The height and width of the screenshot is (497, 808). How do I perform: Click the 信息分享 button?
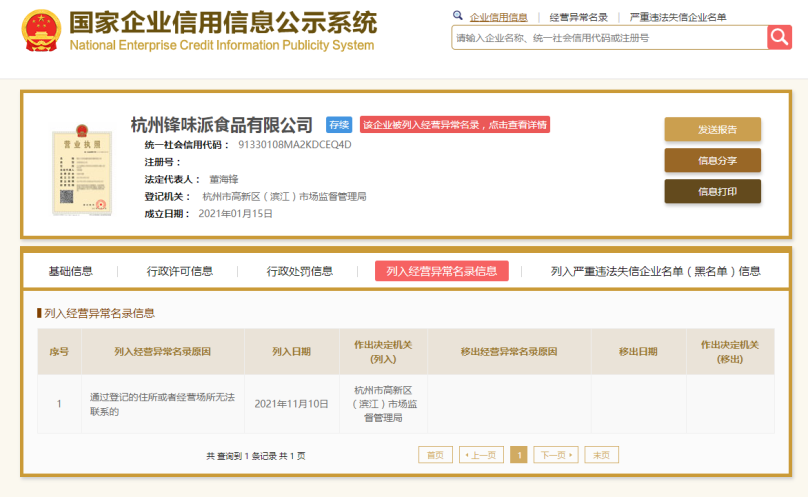point(713,160)
